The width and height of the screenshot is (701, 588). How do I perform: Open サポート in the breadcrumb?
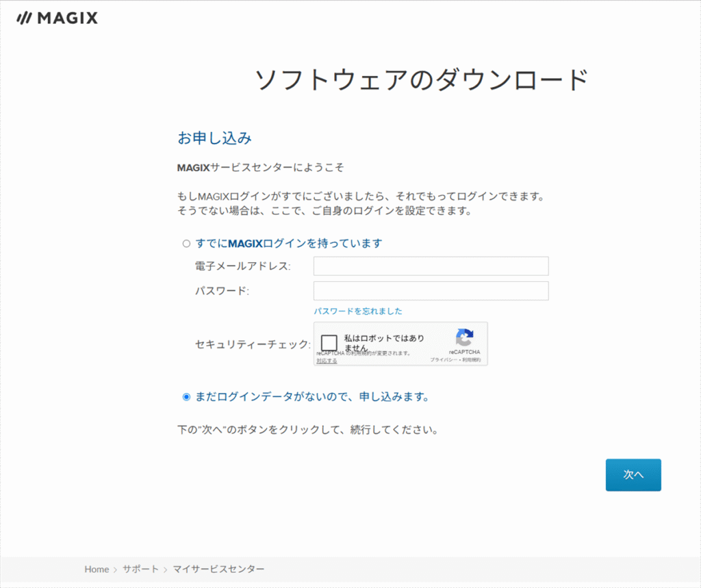tap(140, 570)
